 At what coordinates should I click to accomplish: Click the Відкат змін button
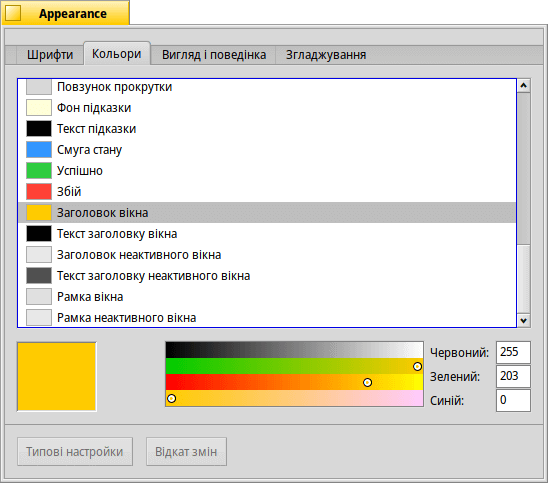click(x=186, y=452)
